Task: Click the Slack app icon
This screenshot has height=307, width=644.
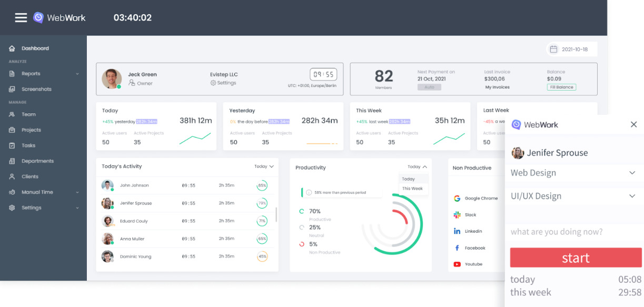Action: 457,215
